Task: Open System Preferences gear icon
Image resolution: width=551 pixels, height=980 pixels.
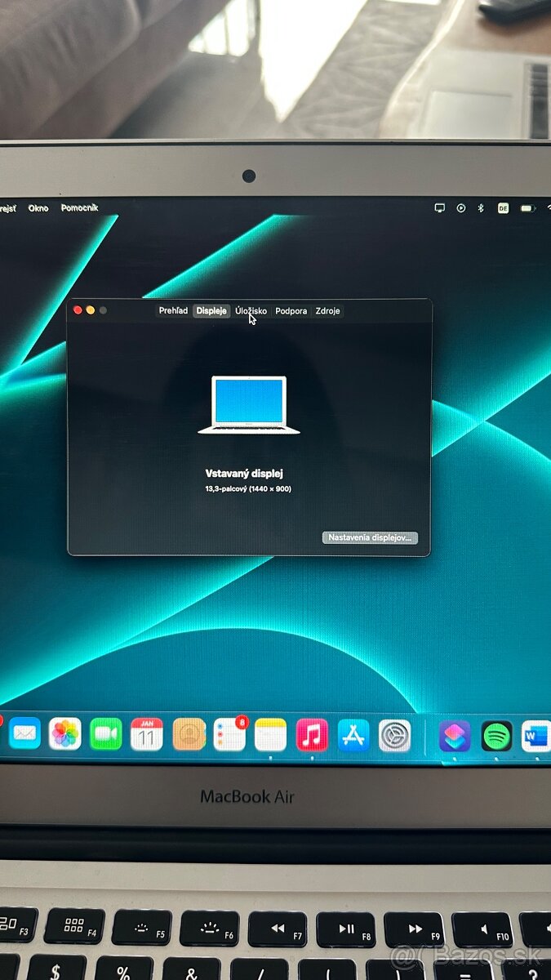Action: (x=395, y=736)
